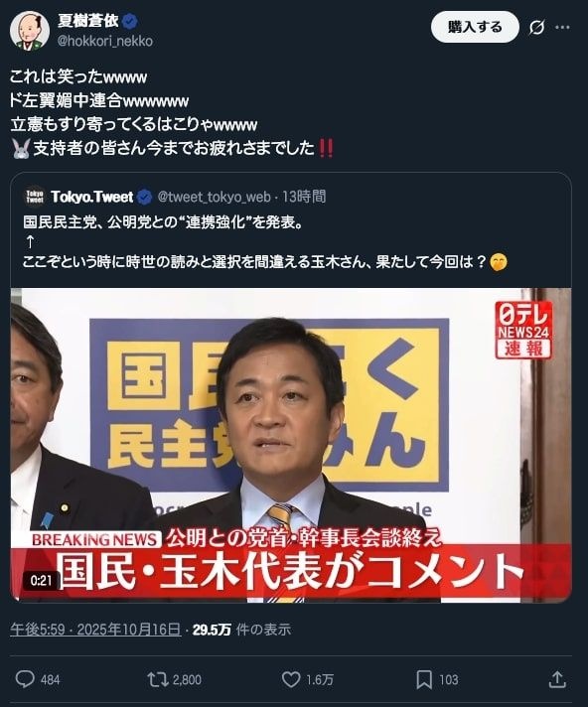Repost the tweet via retweet icon
588x707 pixels.
(x=157, y=679)
